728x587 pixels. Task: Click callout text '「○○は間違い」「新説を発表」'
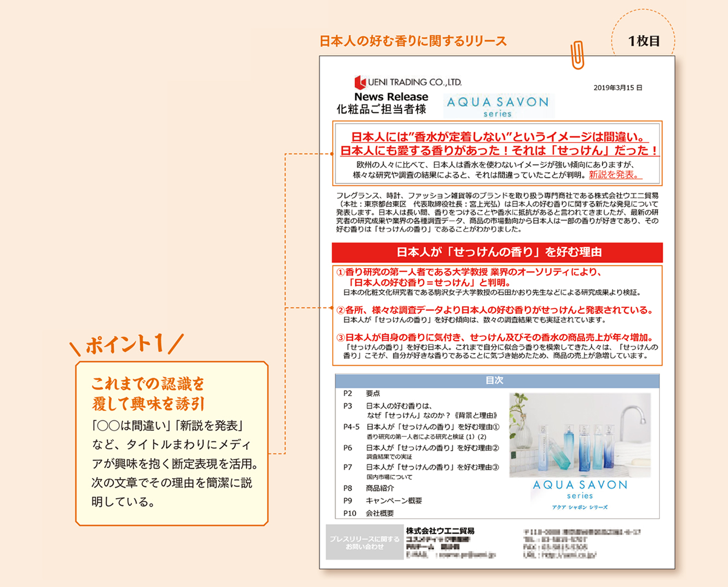pyautogui.click(x=167, y=426)
